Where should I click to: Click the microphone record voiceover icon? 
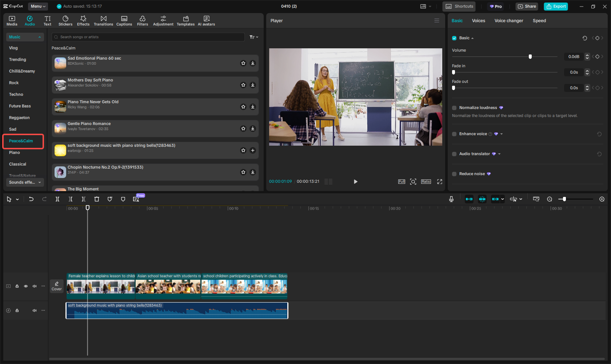tap(451, 199)
